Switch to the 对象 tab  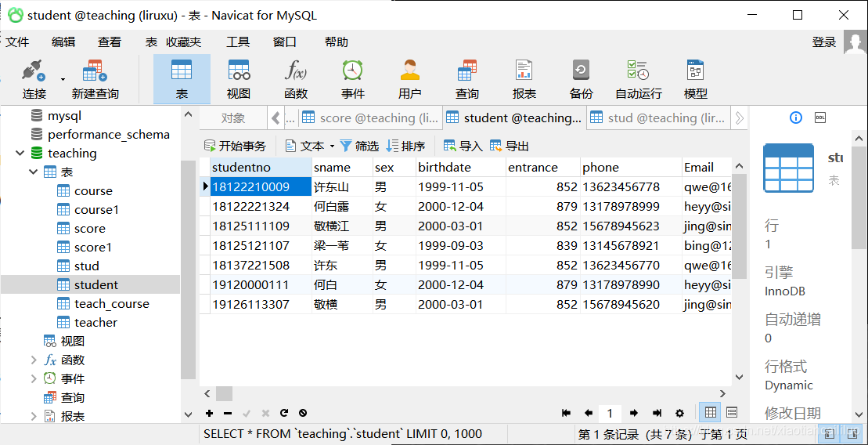[233, 118]
